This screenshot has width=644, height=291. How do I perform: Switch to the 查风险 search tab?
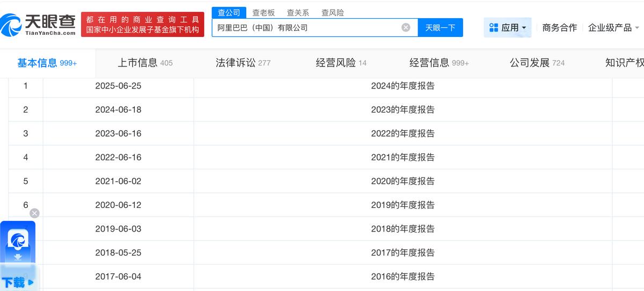click(332, 12)
